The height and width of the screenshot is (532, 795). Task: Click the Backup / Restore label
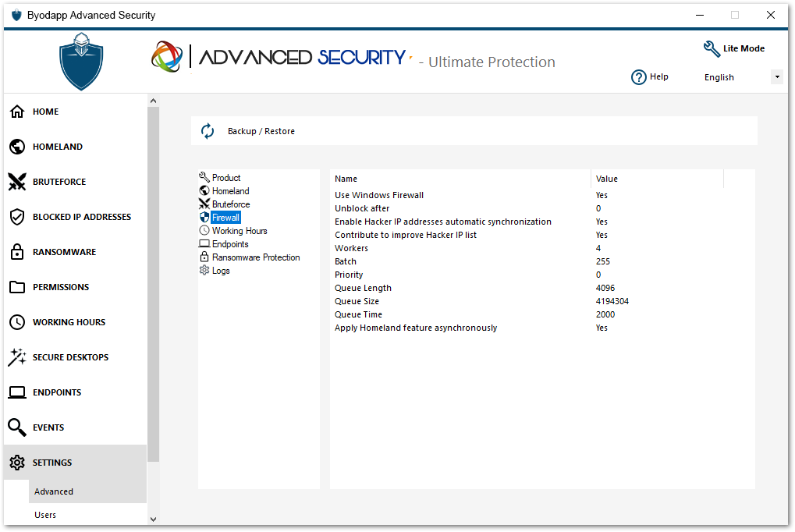tap(261, 131)
